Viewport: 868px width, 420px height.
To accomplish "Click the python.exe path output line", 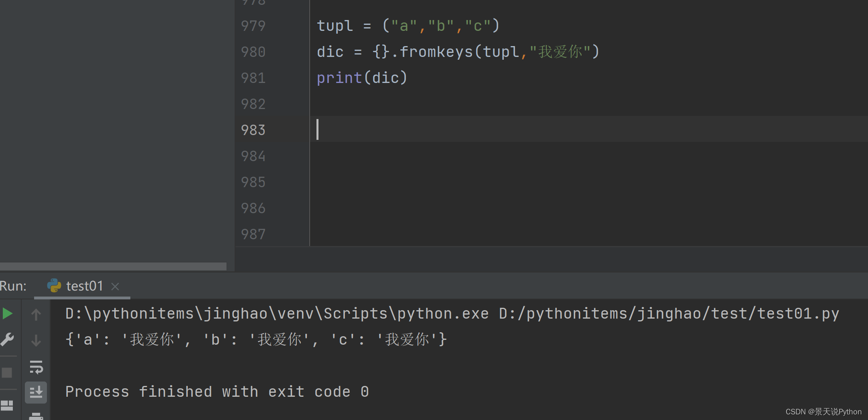I will (452, 314).
